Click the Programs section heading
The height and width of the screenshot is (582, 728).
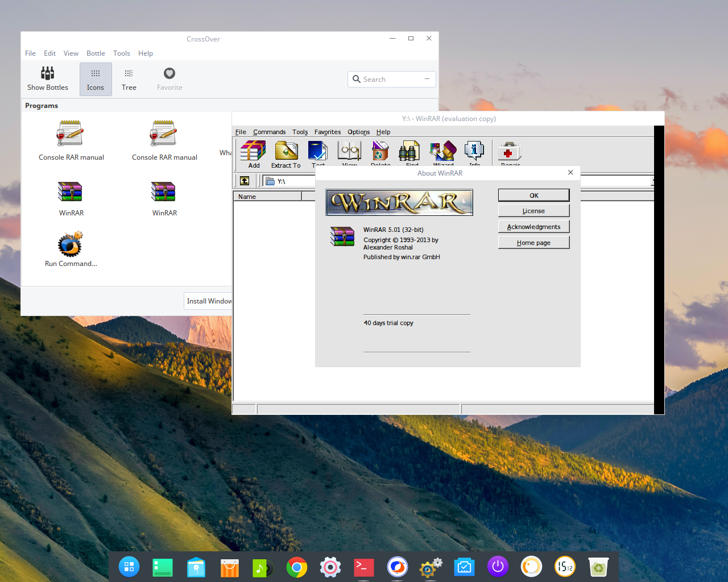click(42, 106)
